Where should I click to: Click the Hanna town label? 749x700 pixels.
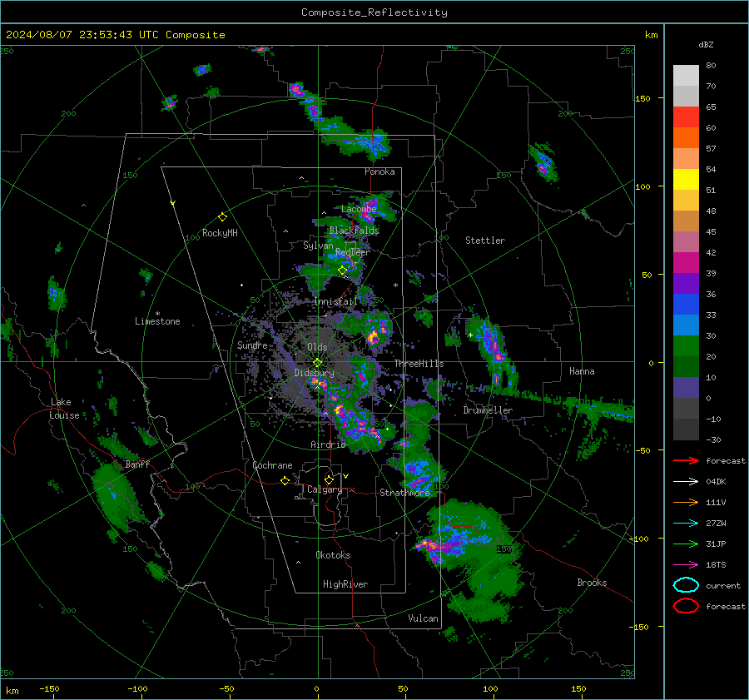click(x=582, y=371)
